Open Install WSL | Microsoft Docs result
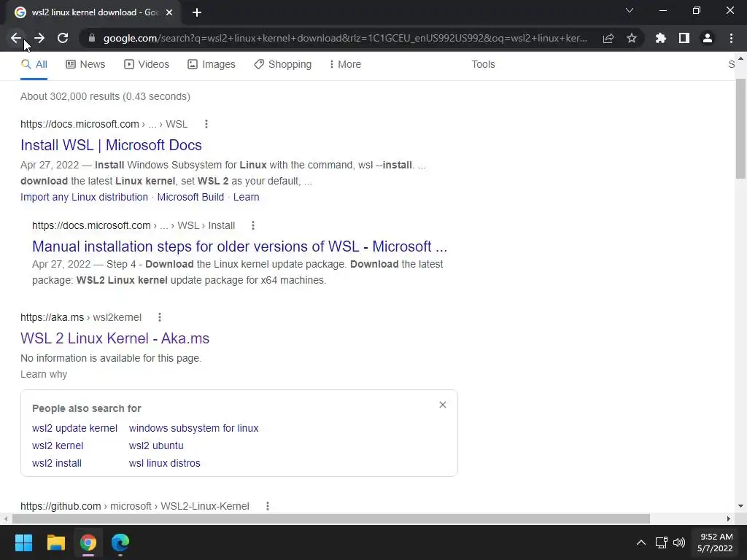Screen dimensions: 747x560 [111, 145]
